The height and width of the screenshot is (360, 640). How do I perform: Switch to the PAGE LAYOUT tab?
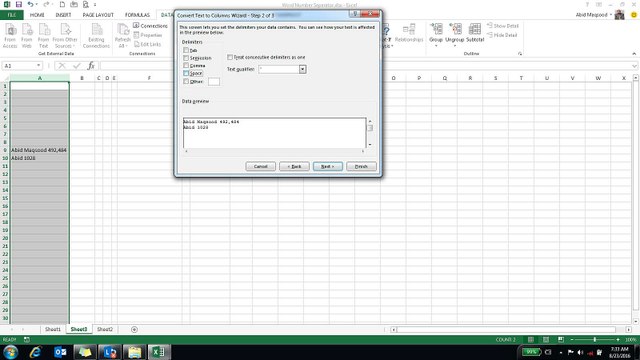coord(98,15)
